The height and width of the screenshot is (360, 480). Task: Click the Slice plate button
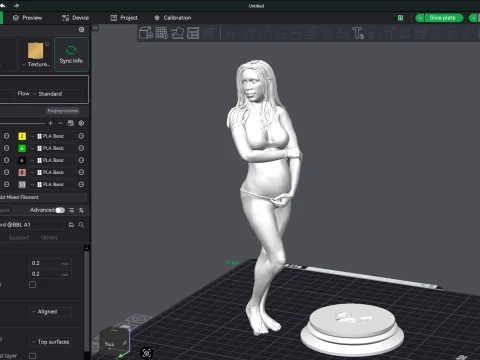[444, 18]
